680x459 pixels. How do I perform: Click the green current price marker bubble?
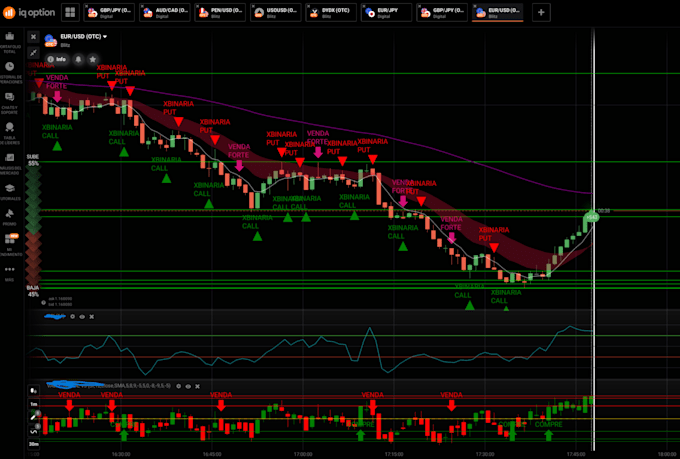coord(592,216)
